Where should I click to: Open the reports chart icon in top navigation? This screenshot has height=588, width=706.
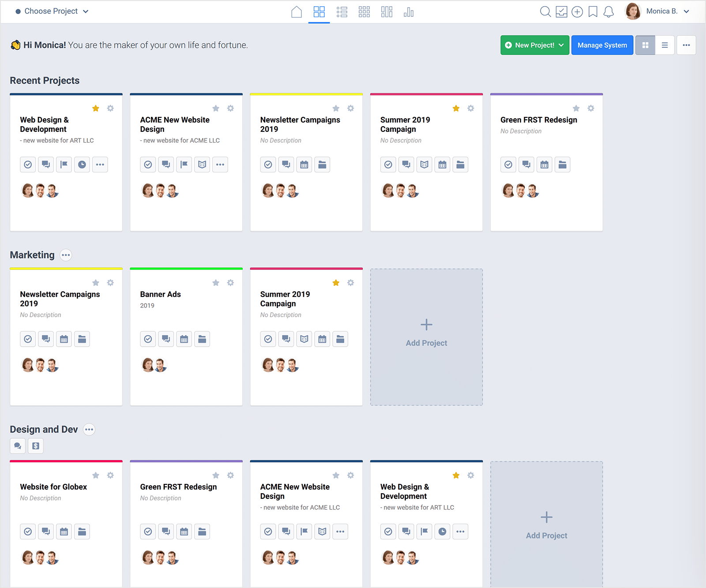tap(409, 12)
